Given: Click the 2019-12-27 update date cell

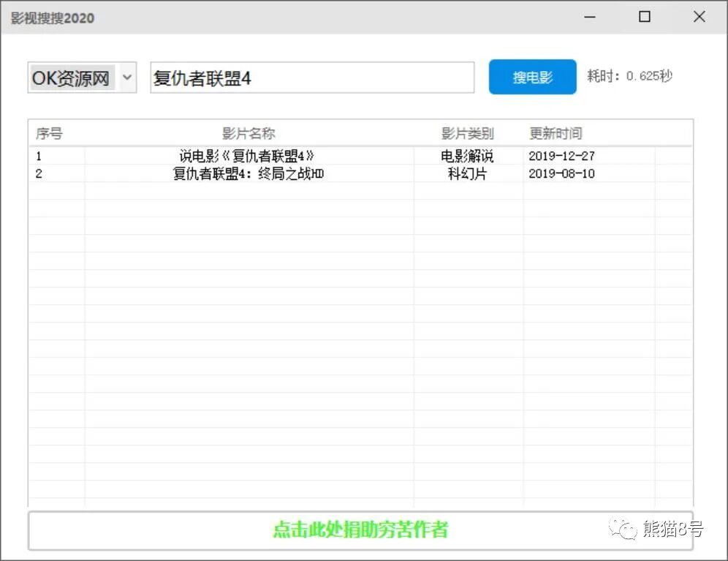Looking at the screenshot, I should pos(562,155).
